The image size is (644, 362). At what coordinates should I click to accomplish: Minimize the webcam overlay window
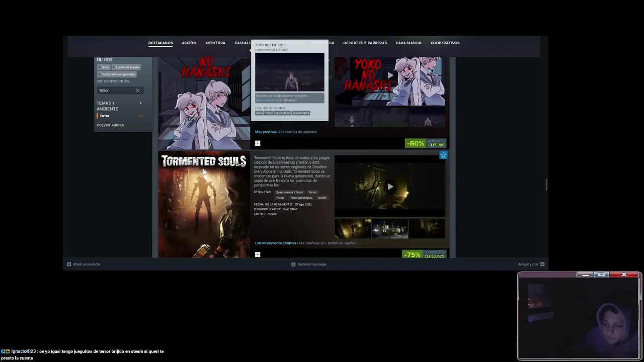pos(585,275)
